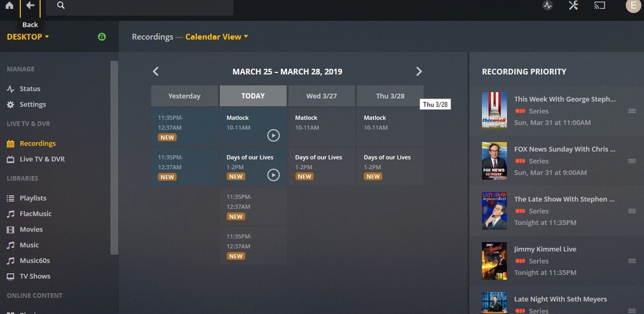Open FOX News Sunday poster thumbnail
The height and width of the screenshot is (314, 644).
pos(494,160)
